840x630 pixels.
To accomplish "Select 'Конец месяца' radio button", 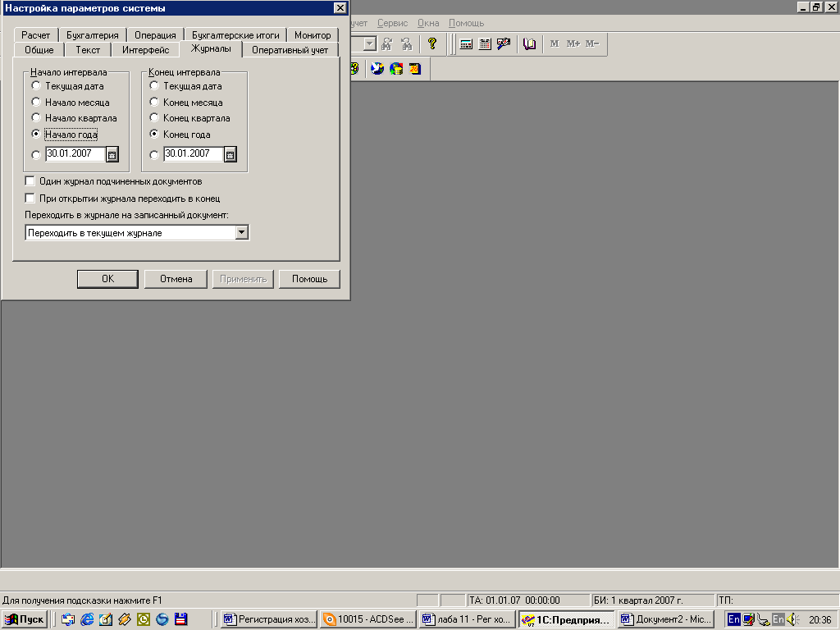I will click(x=154, y=102).
